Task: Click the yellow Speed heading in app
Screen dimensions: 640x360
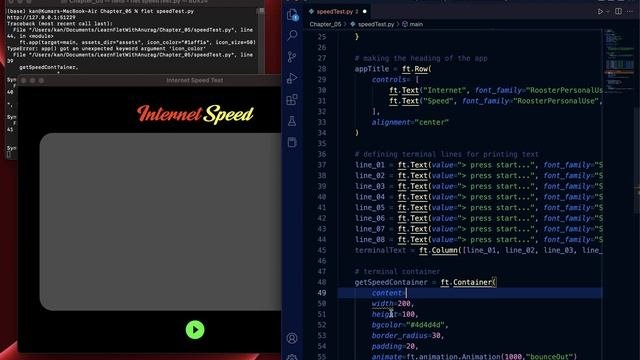Action: [x=229, y=114]
